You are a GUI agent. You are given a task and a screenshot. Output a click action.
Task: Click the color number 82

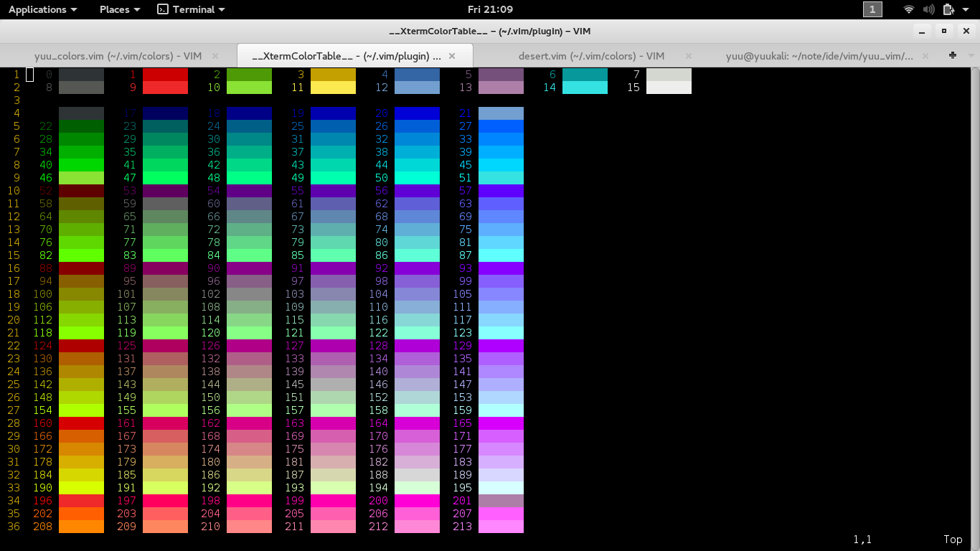pos(46,255)
